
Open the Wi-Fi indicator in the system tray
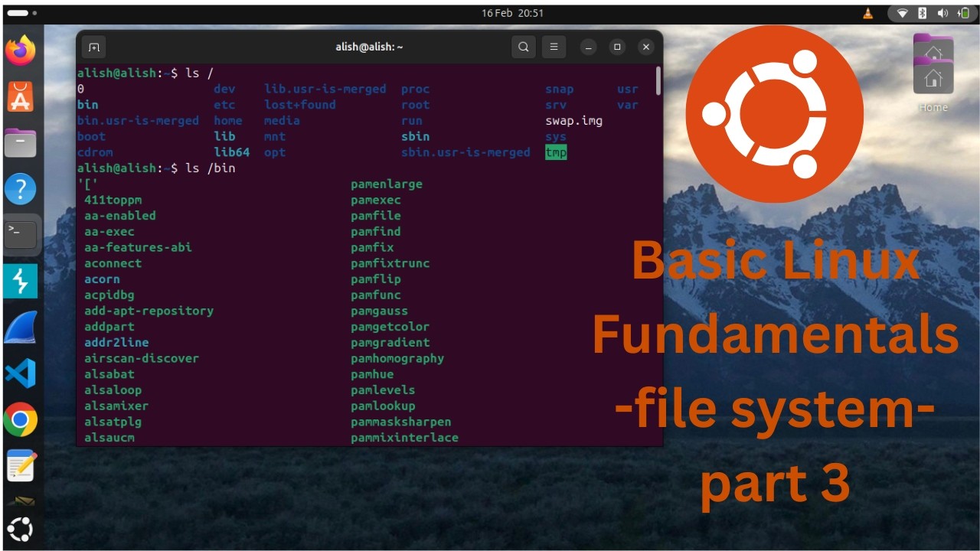point(902,13)
